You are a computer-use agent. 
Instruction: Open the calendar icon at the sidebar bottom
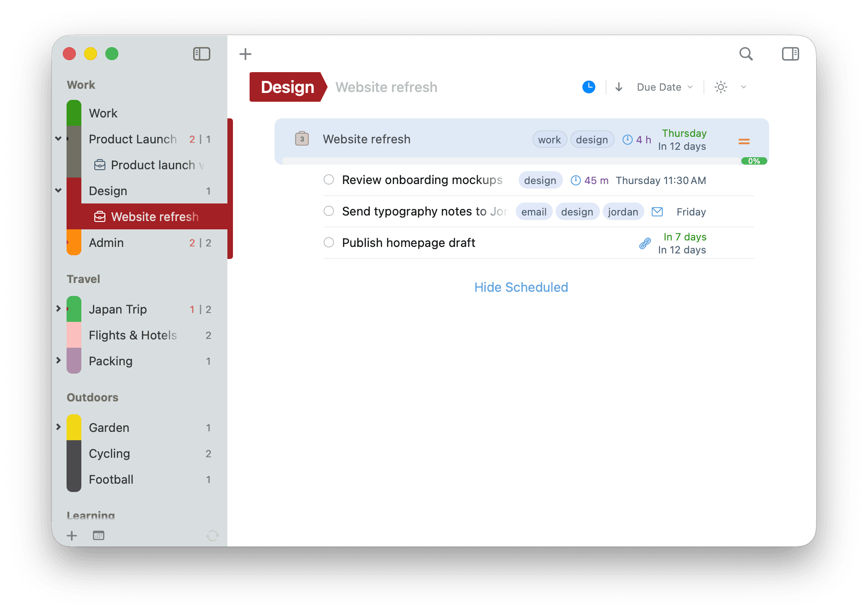pos(98,535)
